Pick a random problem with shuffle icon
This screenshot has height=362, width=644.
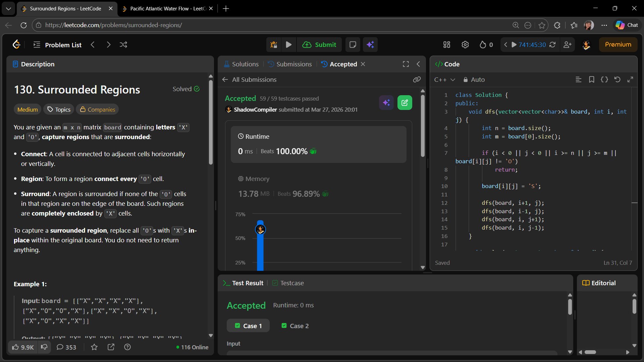pos(123,45)
